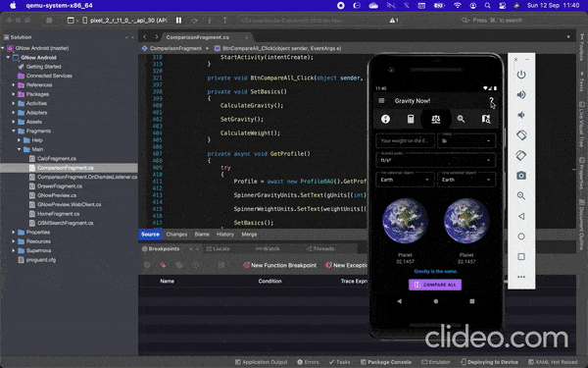Select the map search tab in app
Image resolution: width=588 pixels, height=368 pixels.
[486, 119]
